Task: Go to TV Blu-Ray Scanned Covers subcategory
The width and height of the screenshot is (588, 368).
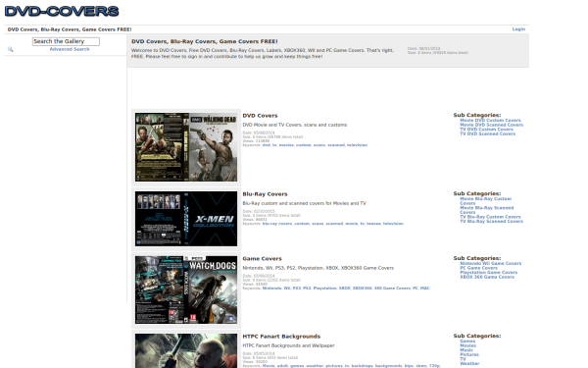Action: click(x=491, y=221)
